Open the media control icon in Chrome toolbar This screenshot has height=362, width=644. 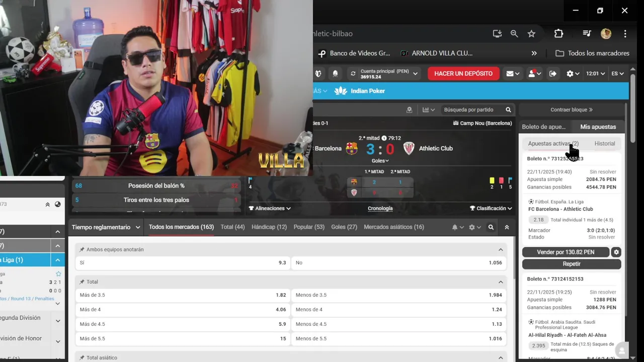587,34
